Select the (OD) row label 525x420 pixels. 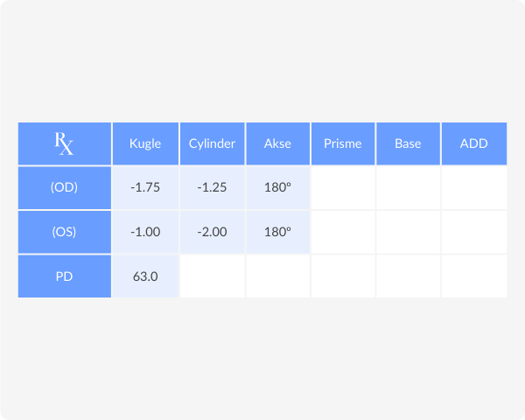tap(65, 188)
